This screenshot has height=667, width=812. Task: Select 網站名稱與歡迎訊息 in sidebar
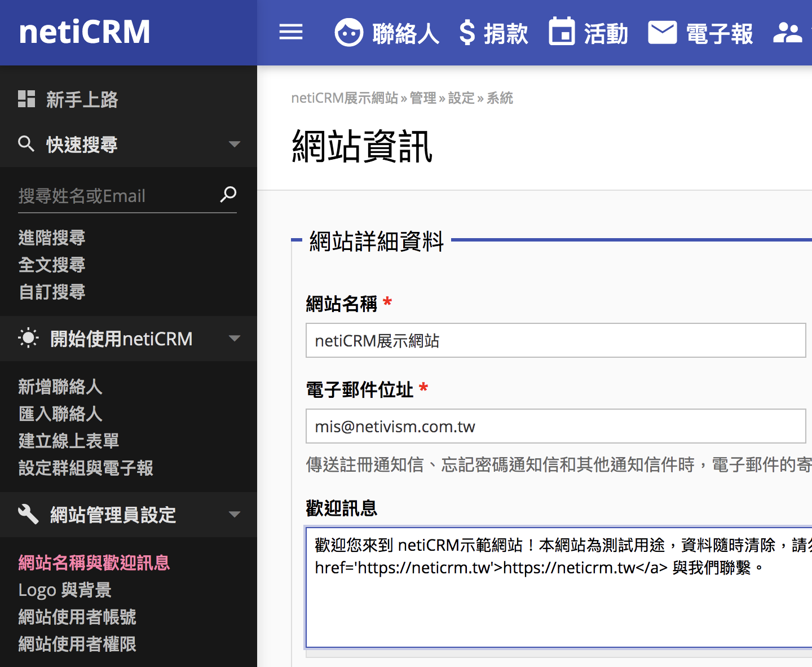[94, 563]
